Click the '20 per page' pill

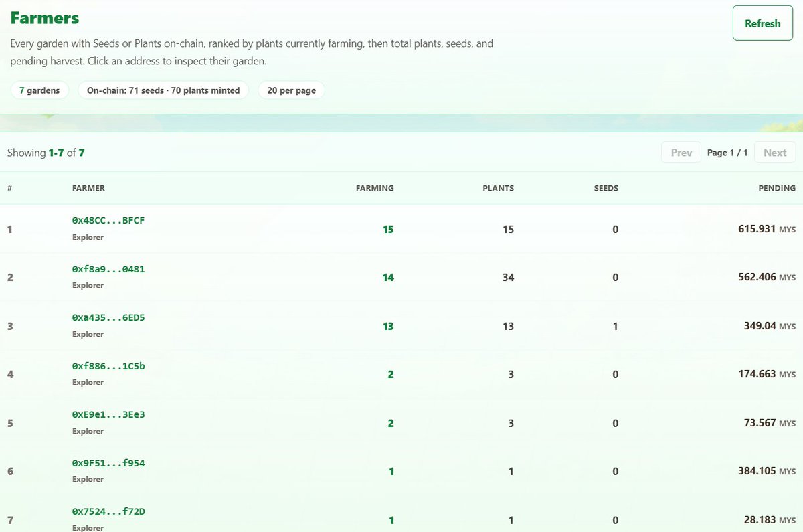[291, 90]
